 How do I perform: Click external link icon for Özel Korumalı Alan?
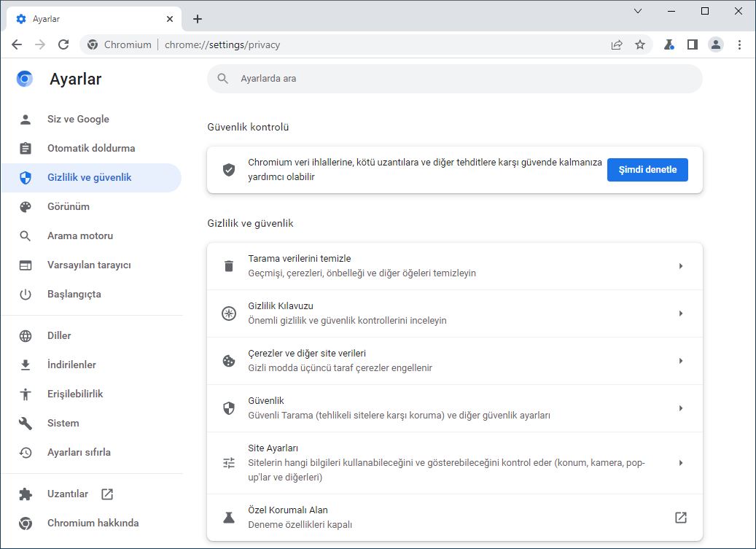coord(681,518)
